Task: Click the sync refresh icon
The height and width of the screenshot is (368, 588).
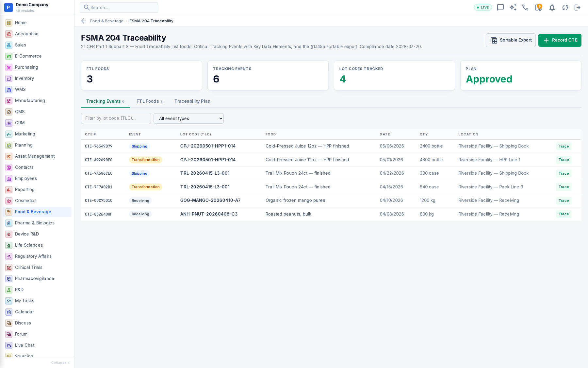Action: 565,8
